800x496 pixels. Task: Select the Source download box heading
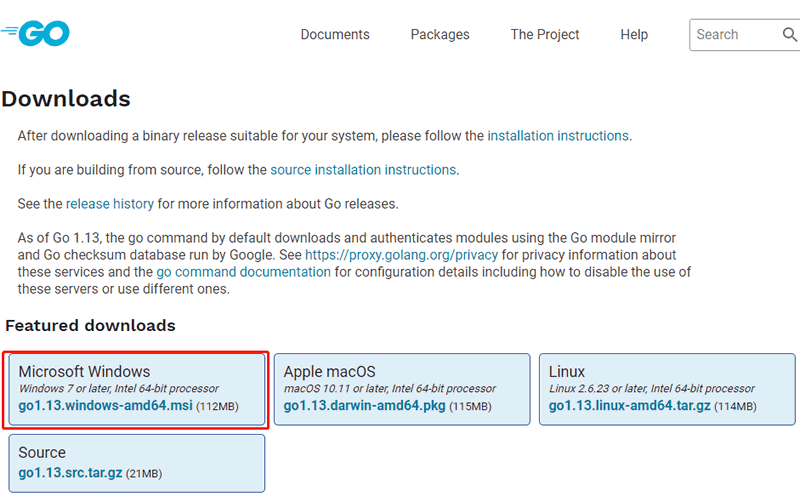[x=42, y=453]
